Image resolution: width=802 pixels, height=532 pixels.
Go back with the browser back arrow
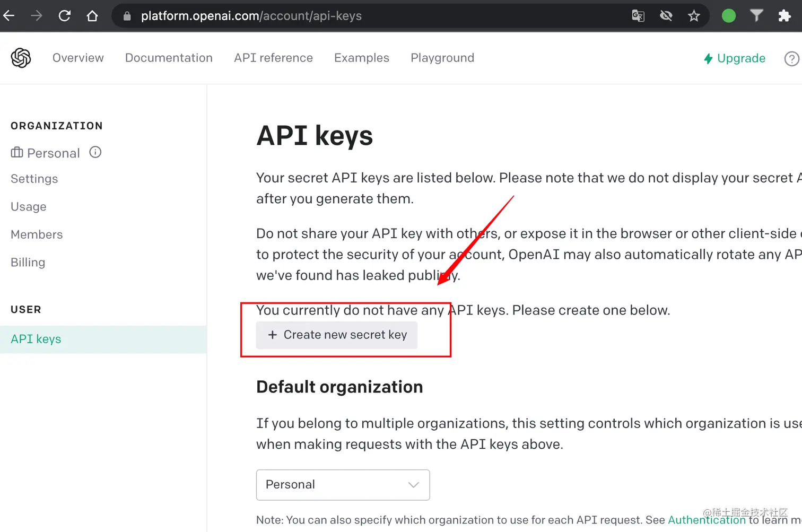pos(8,16)
